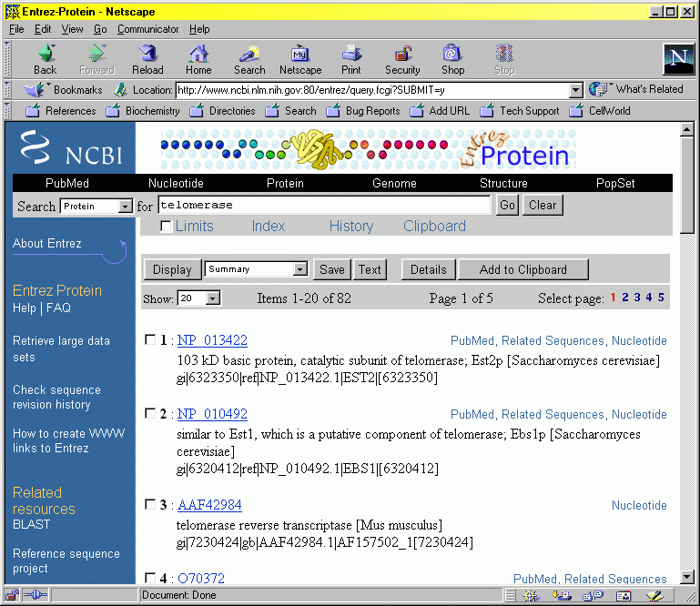Open the Security padlock toolbar icon
The height and width of the screenshot is (606, 700).
click(x=402, y=54)
